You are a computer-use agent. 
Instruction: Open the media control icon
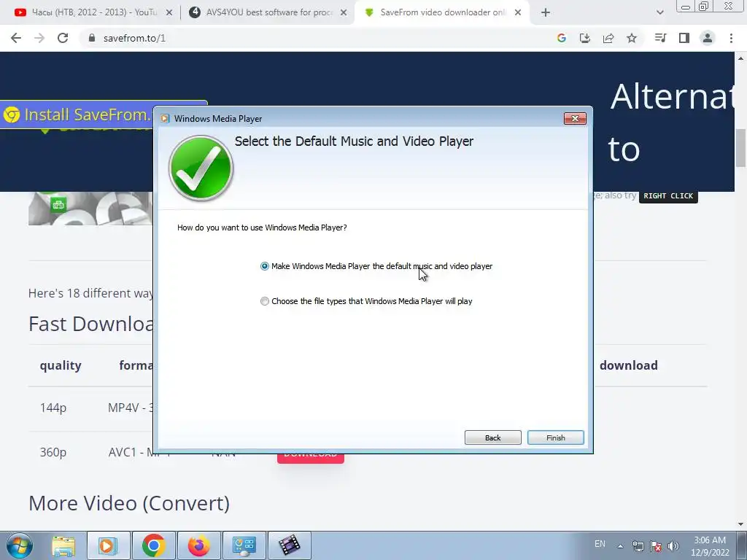[x=660, y=38]
